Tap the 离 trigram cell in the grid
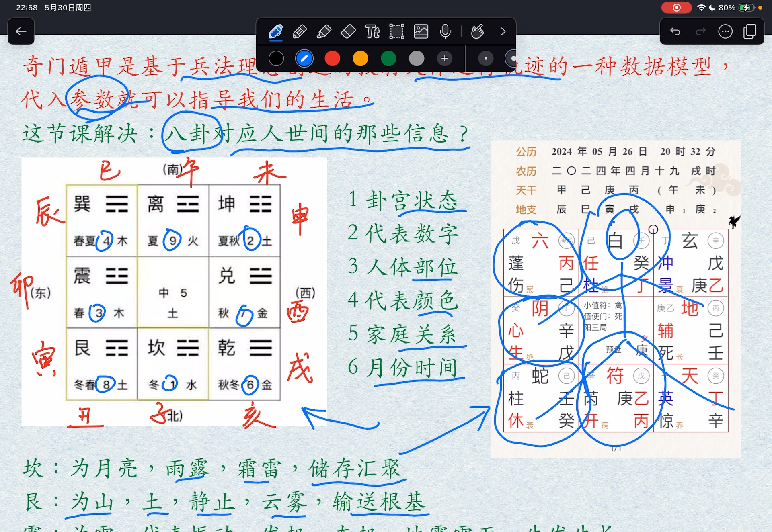This screenshot has height=532, width=772. point(173,220)
